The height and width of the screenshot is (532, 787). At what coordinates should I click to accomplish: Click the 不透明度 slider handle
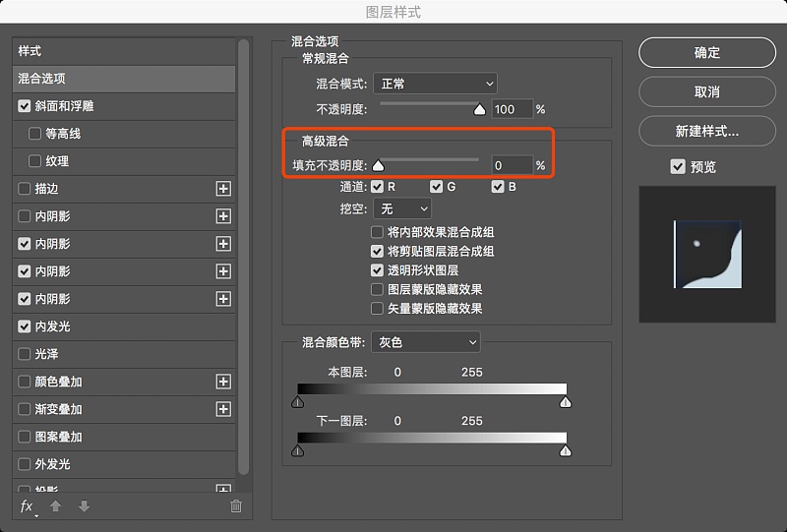tap(480, 109)
